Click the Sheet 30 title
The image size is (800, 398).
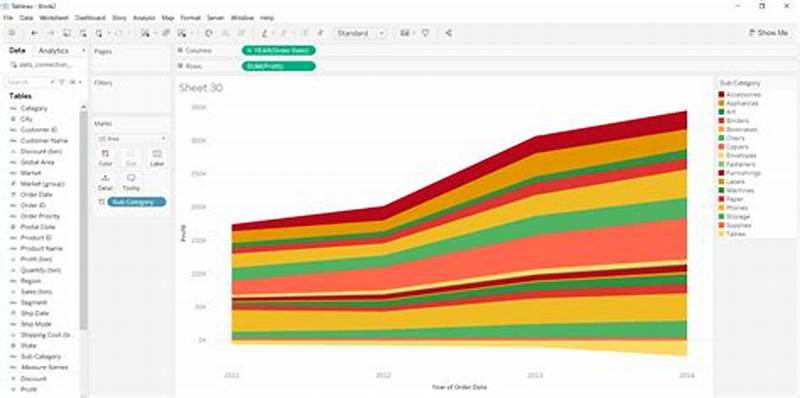click(201, 88)
